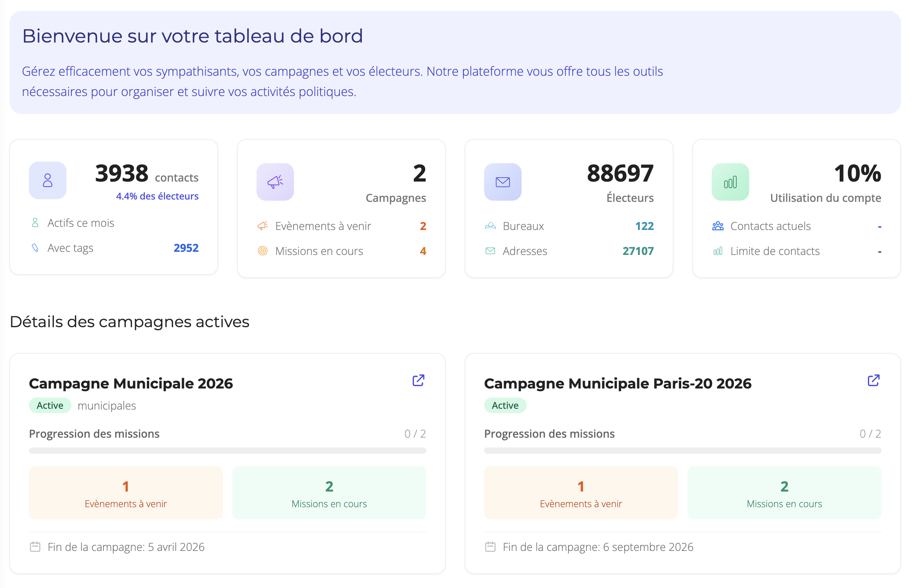The height and width of the screenshot is (588, 912).
Task: Select the megaphone Campagnes icon
Action: point(275,182)
